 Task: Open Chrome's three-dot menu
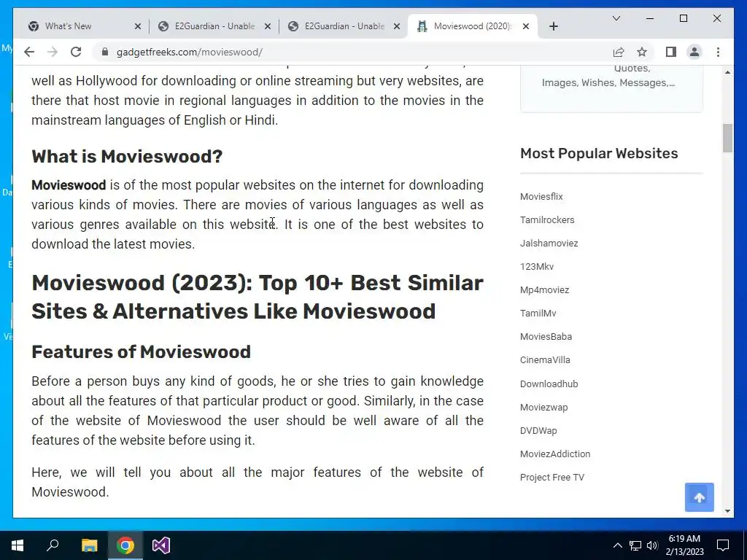[718, 52]
